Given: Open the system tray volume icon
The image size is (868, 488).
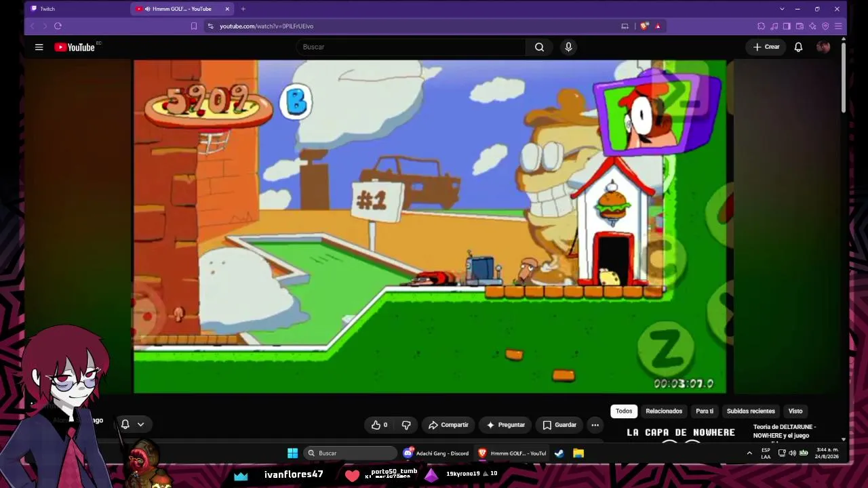Looking at the screenshot, I should [x=792, y=453].
